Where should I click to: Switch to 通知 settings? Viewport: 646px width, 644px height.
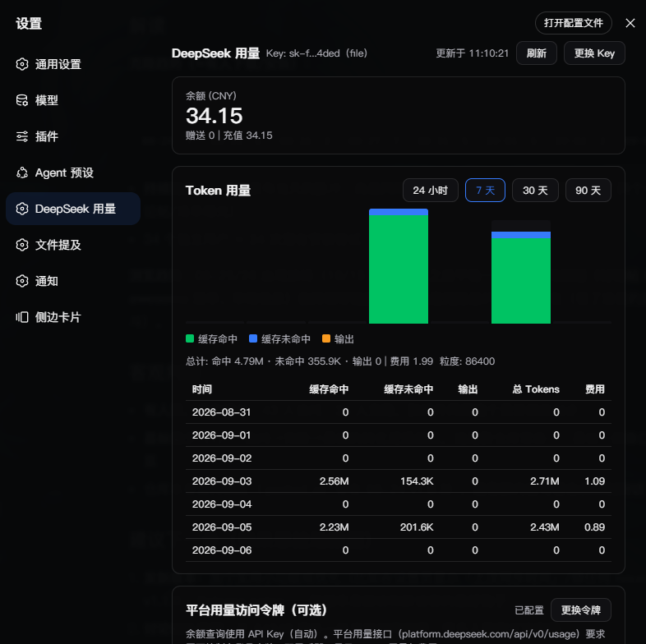pos(73,281)
